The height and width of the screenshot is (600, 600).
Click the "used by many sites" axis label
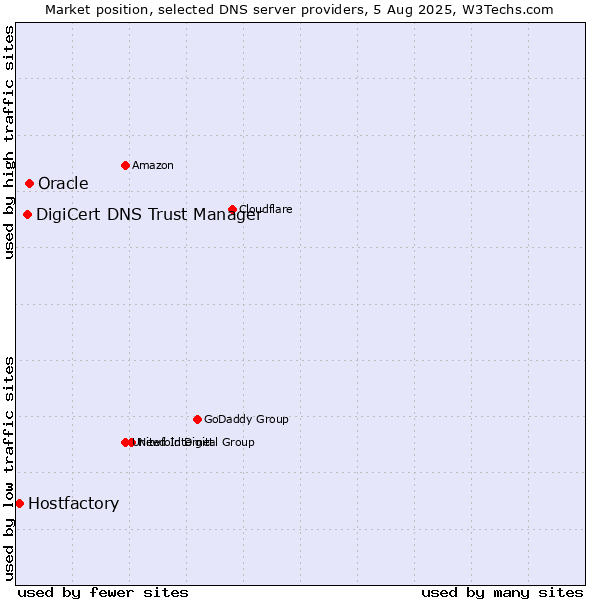coord(502,593)
